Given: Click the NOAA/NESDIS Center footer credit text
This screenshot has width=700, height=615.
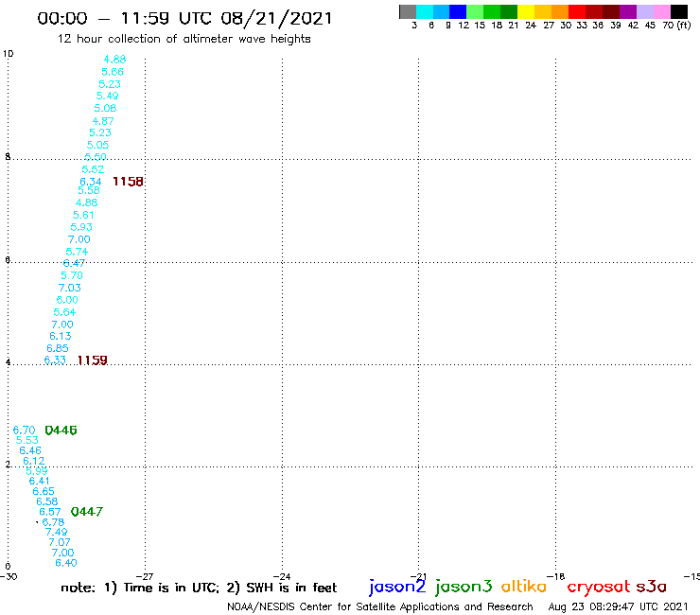Looking at the screenshot, I should point(380,606).
